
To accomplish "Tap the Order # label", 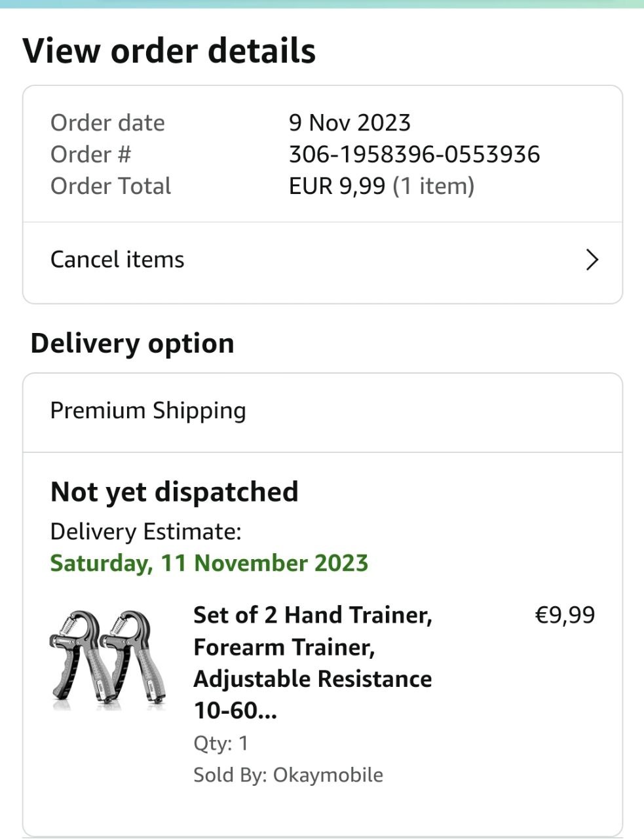I will point(90,155).
